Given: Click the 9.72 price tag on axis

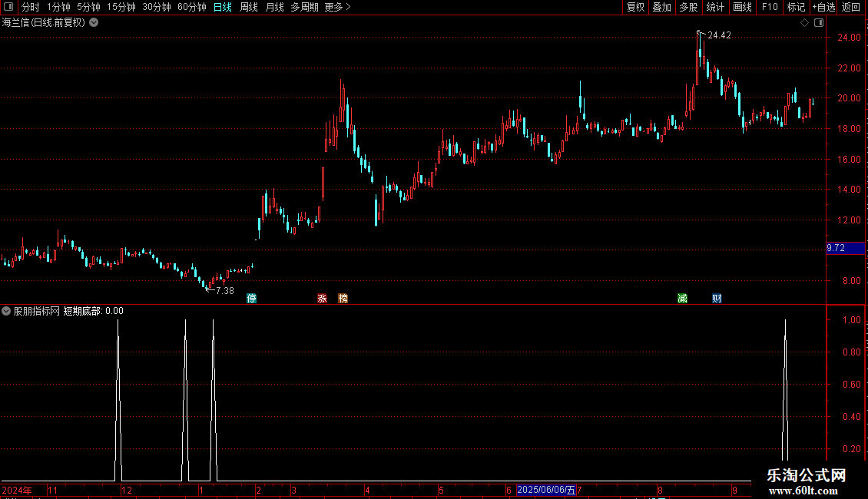Looking at the screenshot, I should point(845,248).
